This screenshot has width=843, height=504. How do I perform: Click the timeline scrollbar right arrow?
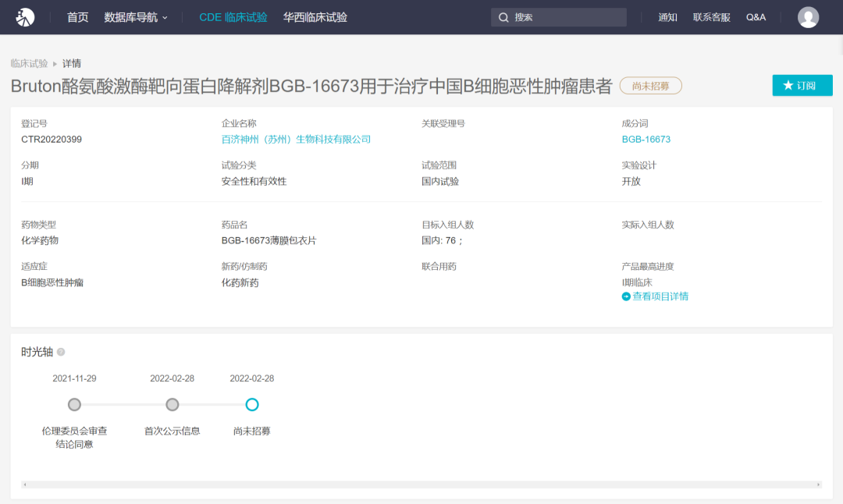click(818, 484)
